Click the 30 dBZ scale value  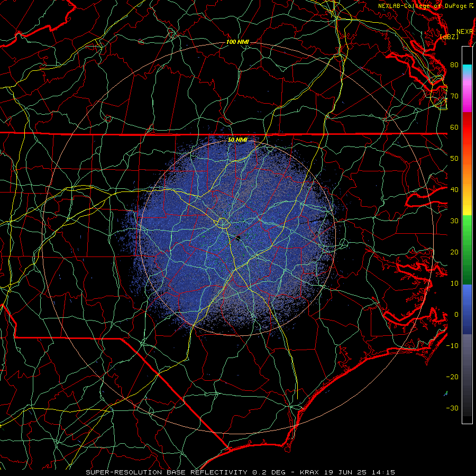[x=454, y=221]
